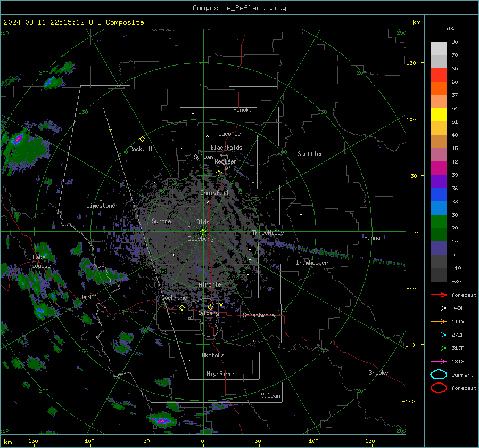The width and height of the screenshot is (479, 448).
Task: Click the Brooks town label
Action: click(x=378, y=373)
